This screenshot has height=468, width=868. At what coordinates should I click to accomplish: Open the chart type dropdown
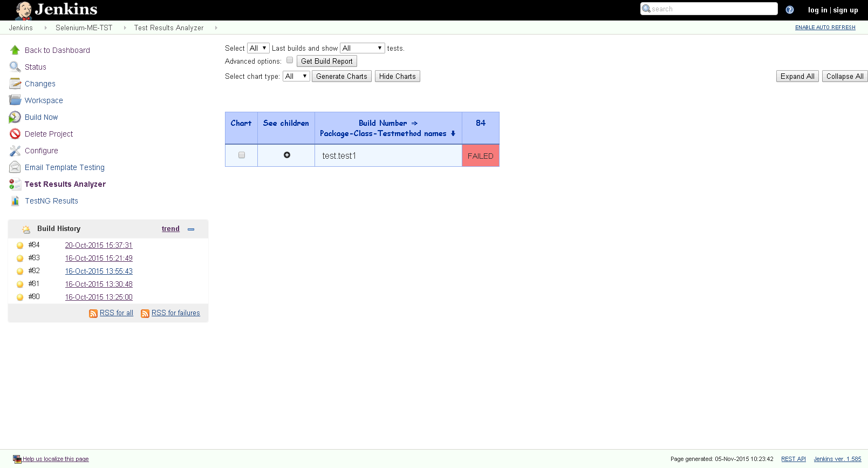(x=296, y=76)
